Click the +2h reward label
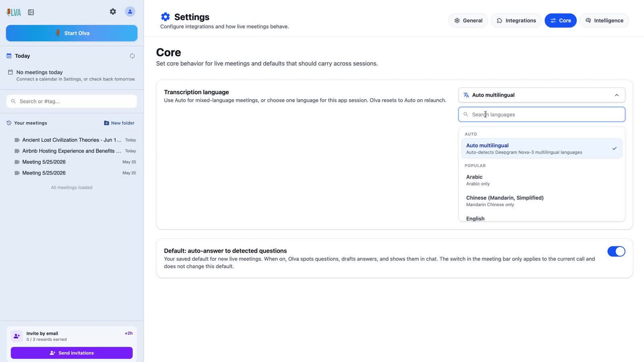This screenshot has width=644, height=362. tap(128, 333)
